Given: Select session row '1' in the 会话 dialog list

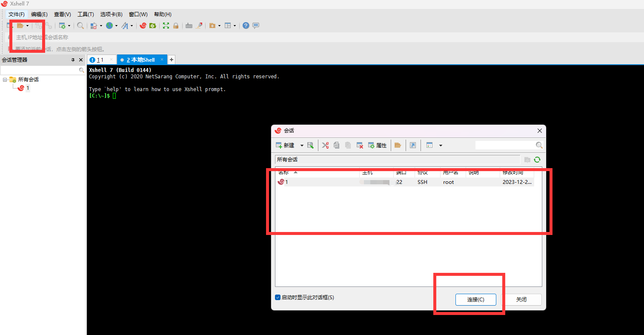Looking at the screenshot, I should pyautogui.click(x=404, y=182).
